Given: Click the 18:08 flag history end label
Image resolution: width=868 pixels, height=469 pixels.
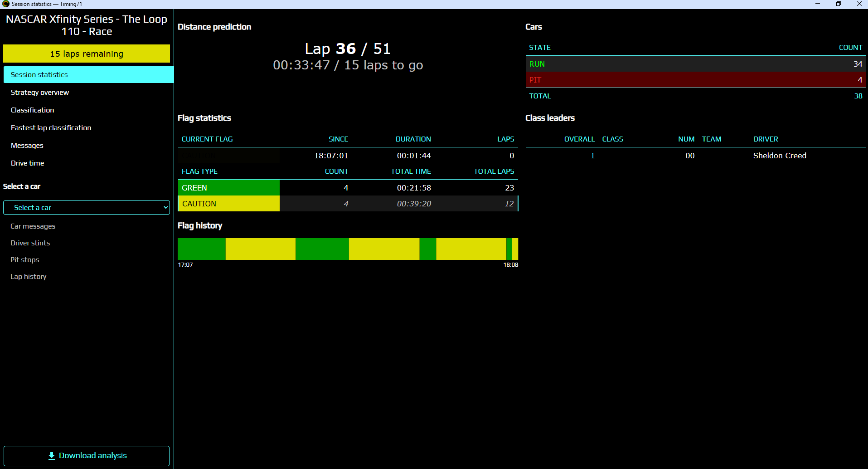Looking at the screenshot, I should [x=511, y=264].
